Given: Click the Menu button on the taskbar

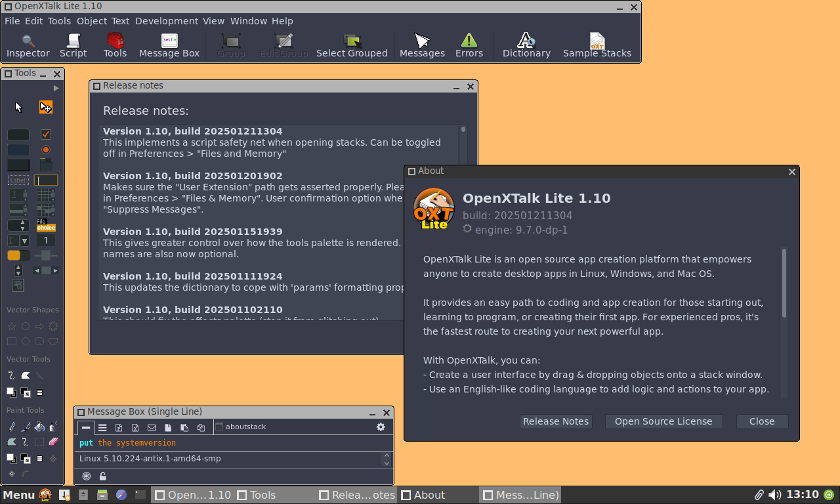Looking at the screenshot, I should tap(18, 495).
